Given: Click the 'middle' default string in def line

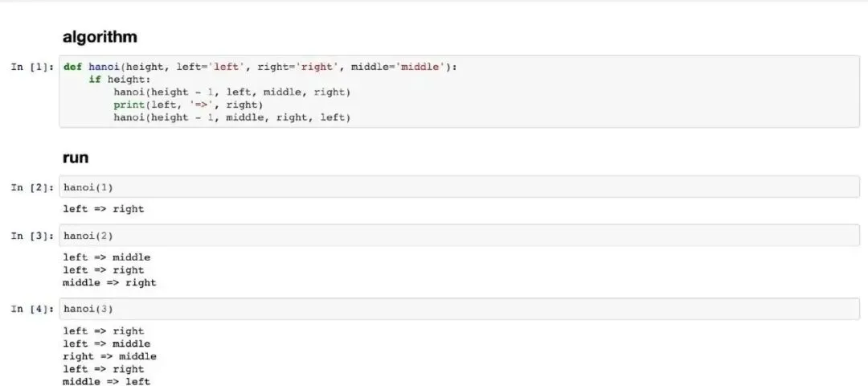Looking at the screenshot, I should tap(421, 67).
